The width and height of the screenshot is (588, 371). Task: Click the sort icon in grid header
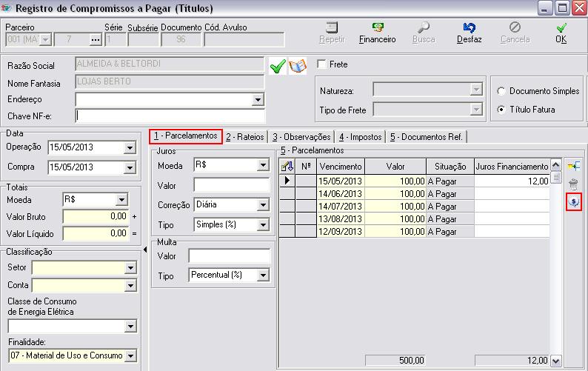point(287,167)
